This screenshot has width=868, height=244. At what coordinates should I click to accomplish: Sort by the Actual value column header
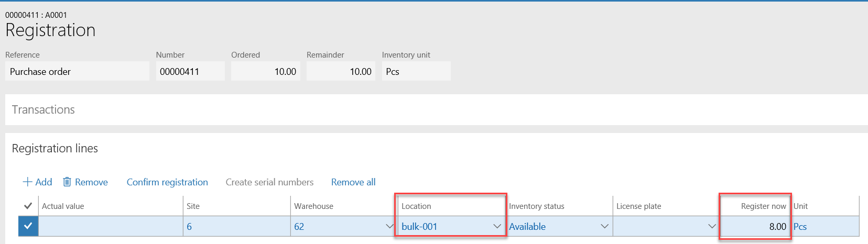(63, 206)
